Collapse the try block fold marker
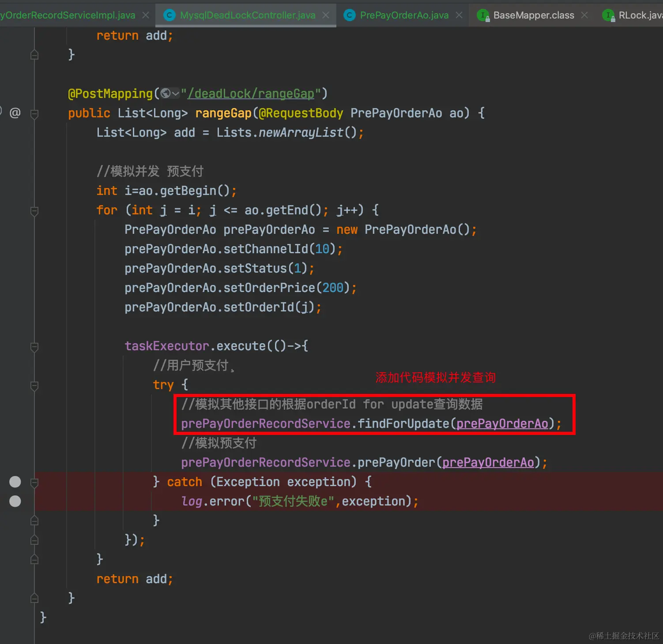The image size is (663, 644). (x=34, y=386)
